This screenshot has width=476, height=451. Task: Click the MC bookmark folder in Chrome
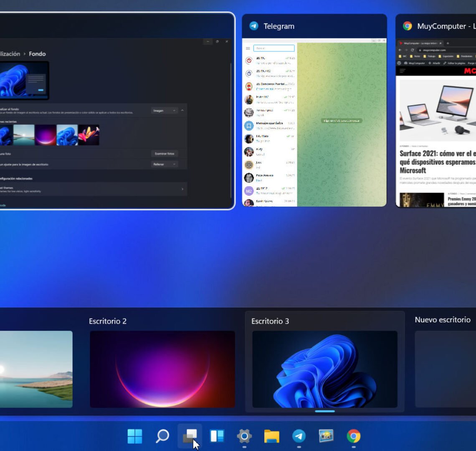403,56
